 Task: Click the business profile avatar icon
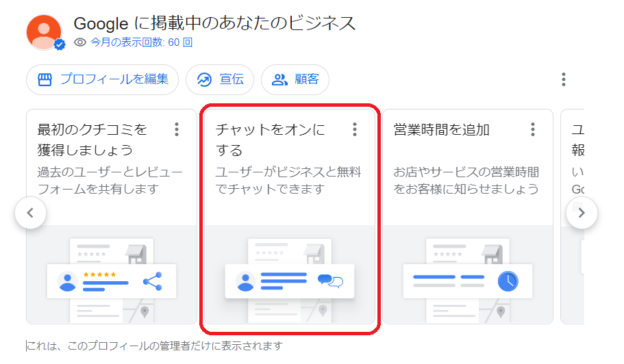click(45, 31)
